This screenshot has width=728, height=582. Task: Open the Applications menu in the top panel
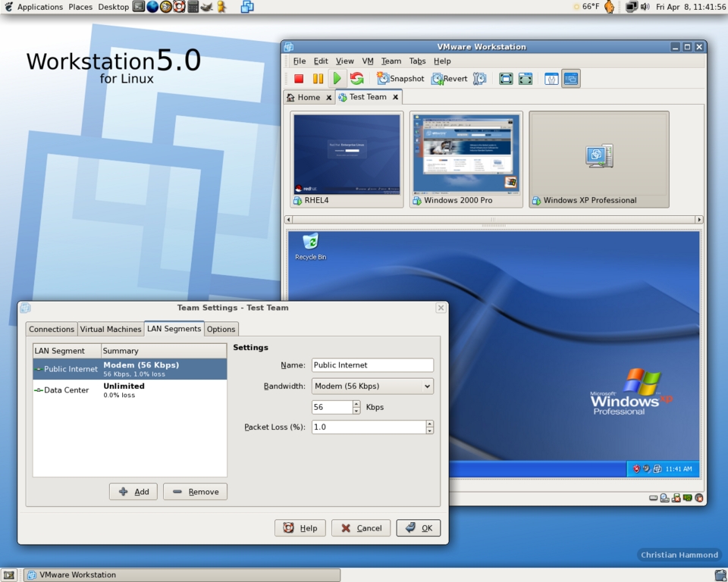[x=39, y=7]
